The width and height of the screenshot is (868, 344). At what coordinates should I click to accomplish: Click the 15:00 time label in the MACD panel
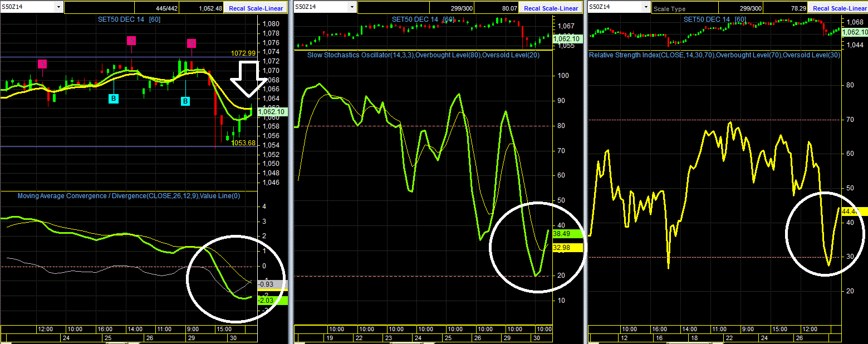[224, 329]
